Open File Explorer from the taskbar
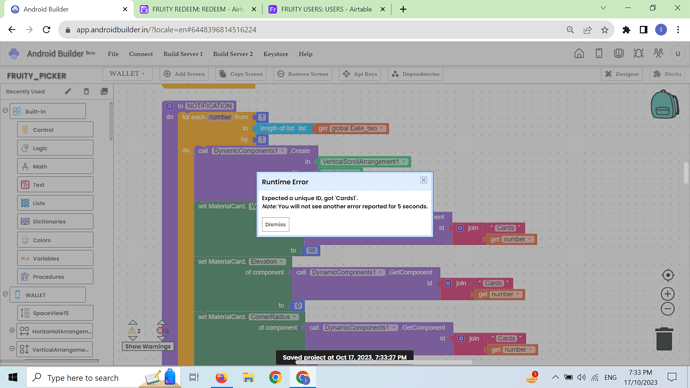This screenshot has height=388, width=690. pos(248,377)
